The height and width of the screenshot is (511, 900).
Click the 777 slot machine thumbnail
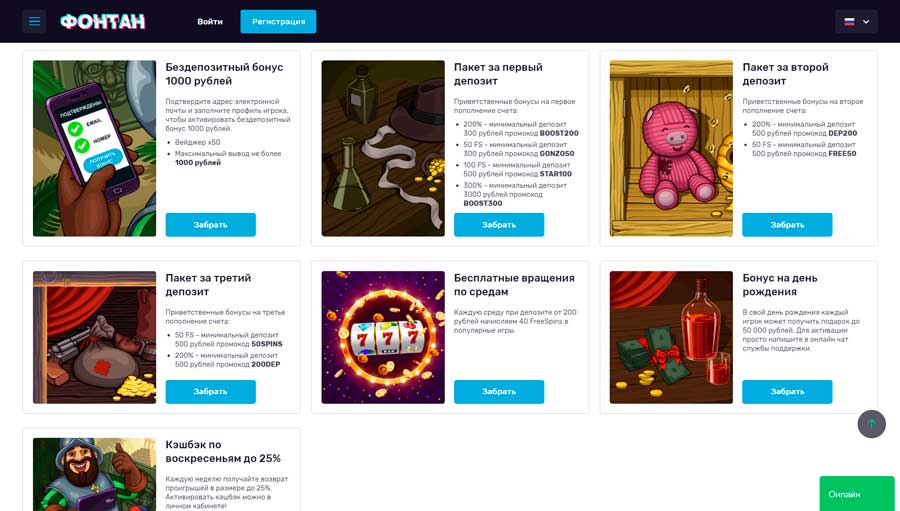(x=383, y=337)
